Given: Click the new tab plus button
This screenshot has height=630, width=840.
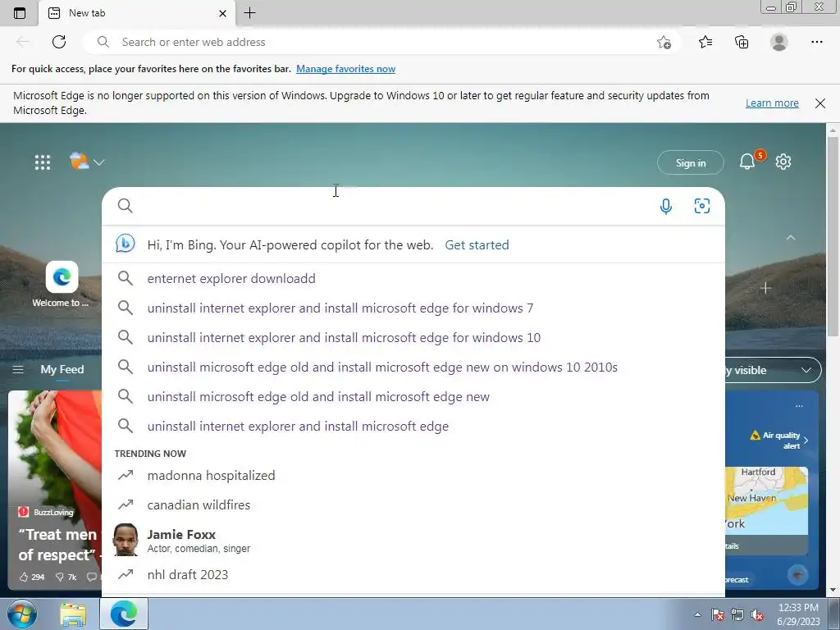Looking at the screenshot, I should (x=249, y=13).
